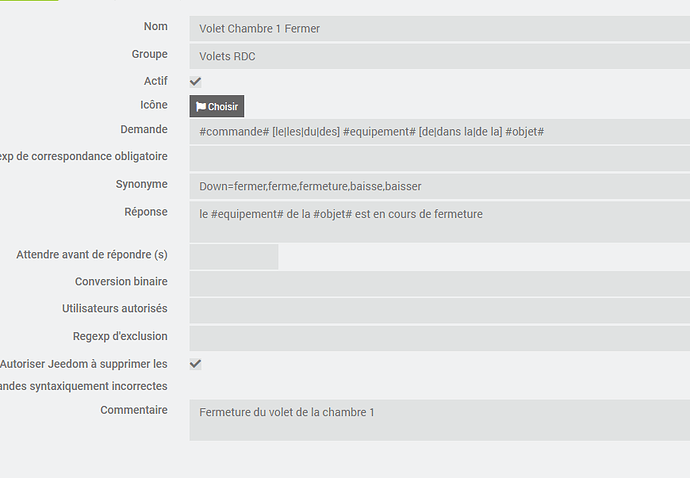
Task: Click the Conversion binaire label
Action: click(x=121, y=282)
